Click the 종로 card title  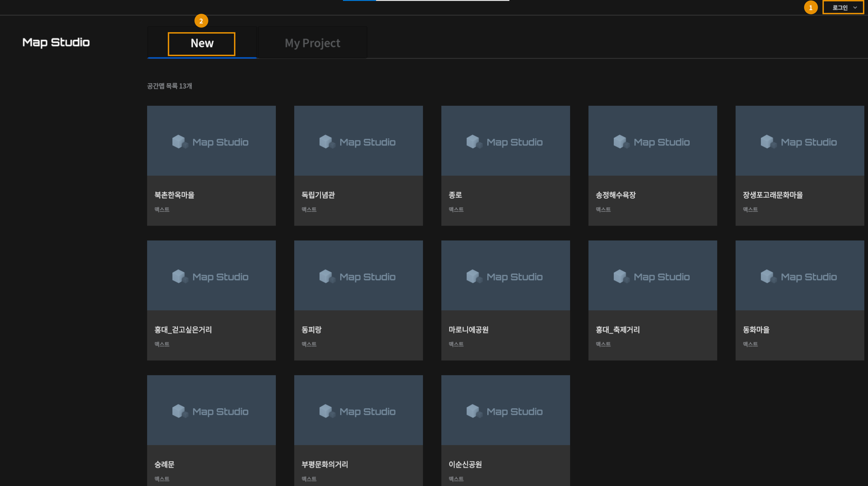click(x=455, y=195)
